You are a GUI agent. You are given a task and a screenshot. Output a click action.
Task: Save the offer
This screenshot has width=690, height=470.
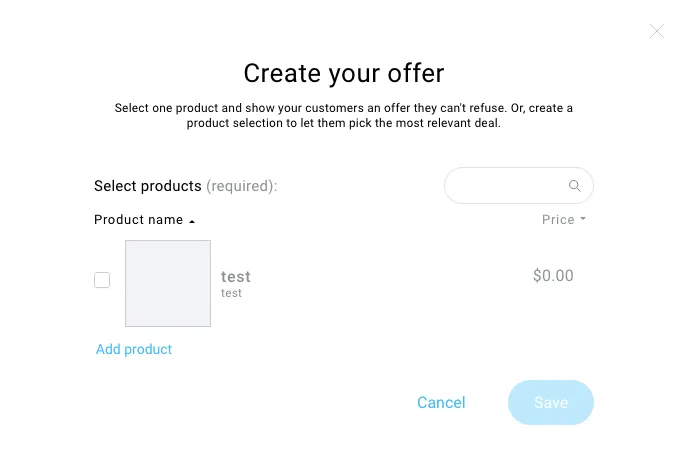pos(551,403)
